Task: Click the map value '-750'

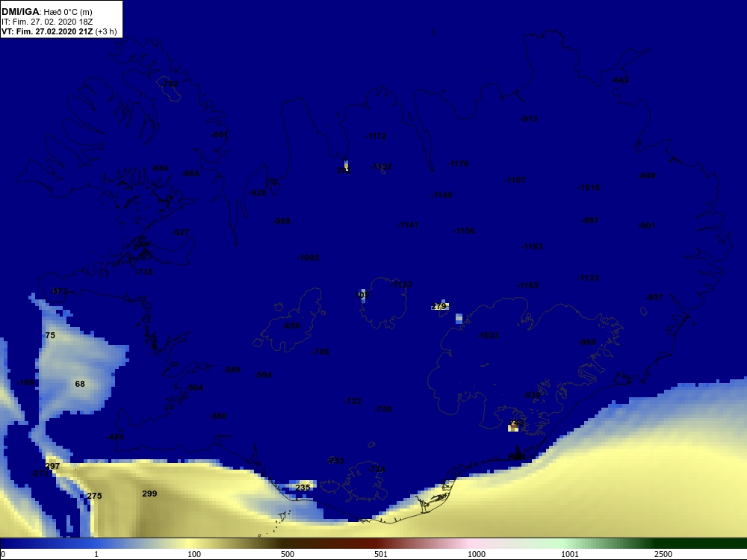Action: [x=383, y=409]
